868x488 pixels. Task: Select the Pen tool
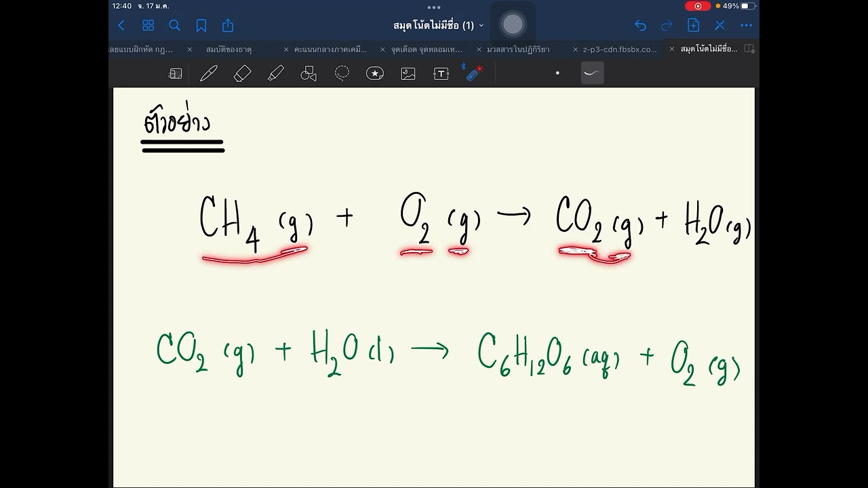[x=208, y=74]
